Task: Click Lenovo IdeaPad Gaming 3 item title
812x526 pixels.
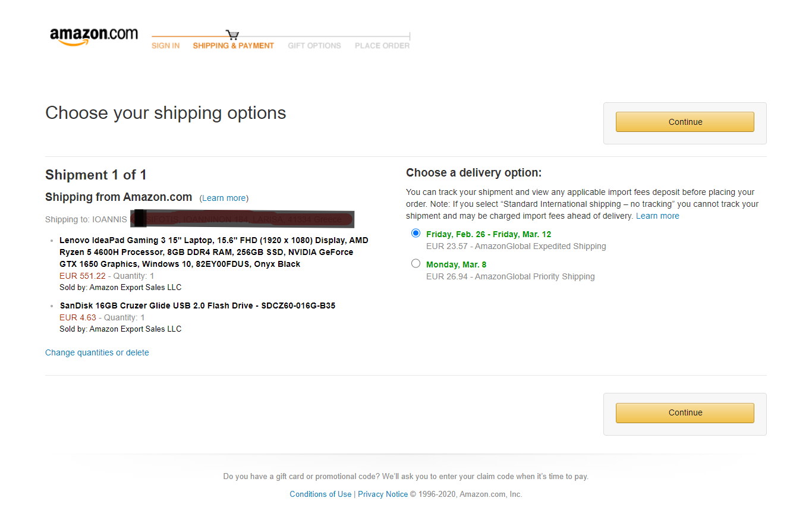Action: coord(214,252)
